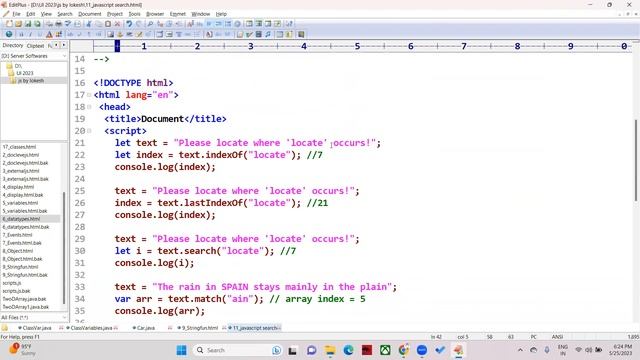Collapse the head tag fold on line 18
Screen dimensions: 640x360
[89, 107]
